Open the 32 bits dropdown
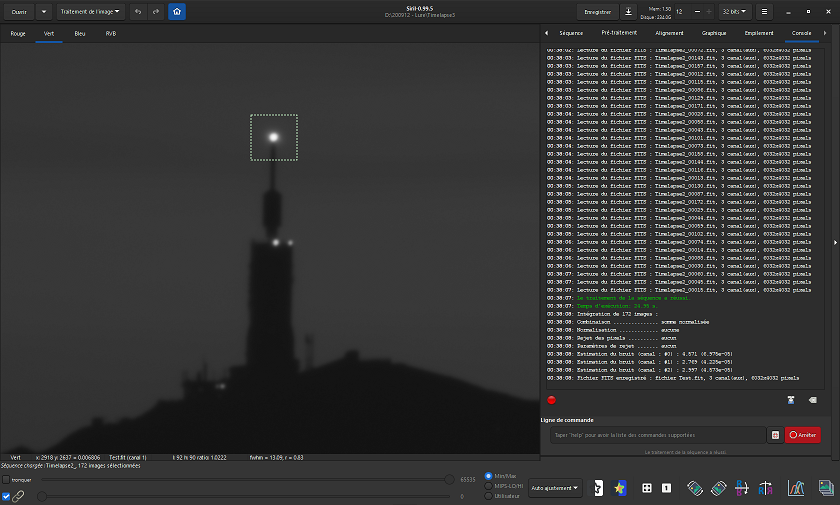This screenshot has height=505, width=840. coord(734,12)
